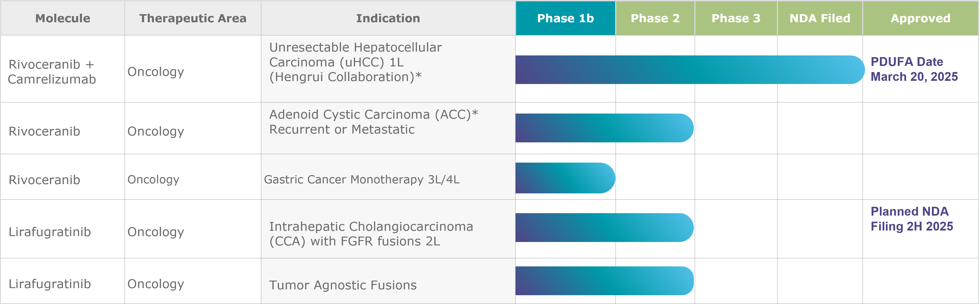Select the Phase 3 header cell

(x=736, y=18)
